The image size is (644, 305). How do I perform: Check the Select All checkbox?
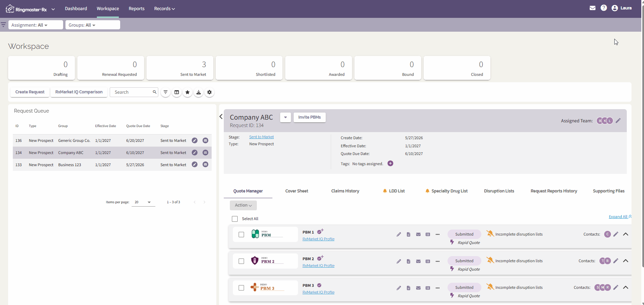coord(235,219)
